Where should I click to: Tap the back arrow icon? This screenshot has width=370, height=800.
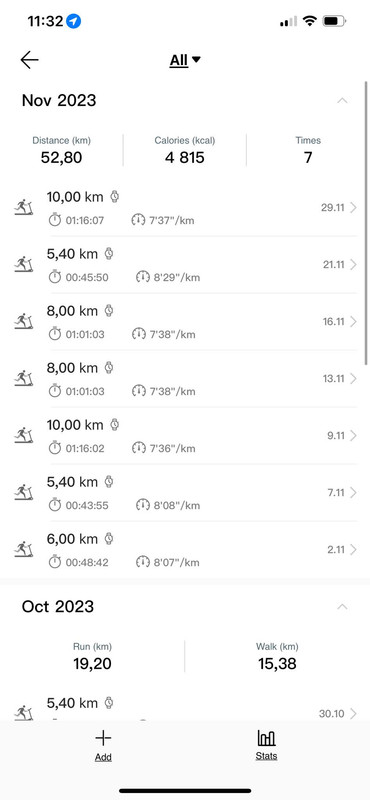click(29, 60)
